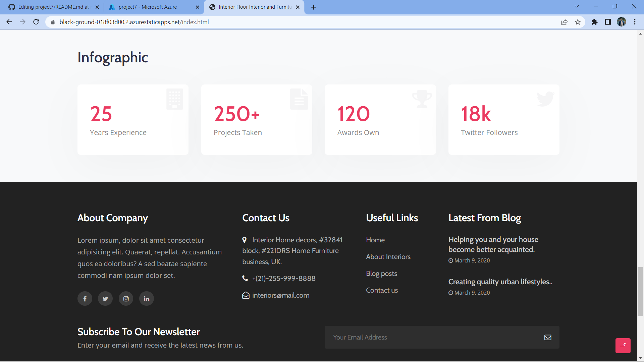Expand the tab search dropdown chevron
The height and width of the screenshot is (362, 644).
[x=577, y=6]
